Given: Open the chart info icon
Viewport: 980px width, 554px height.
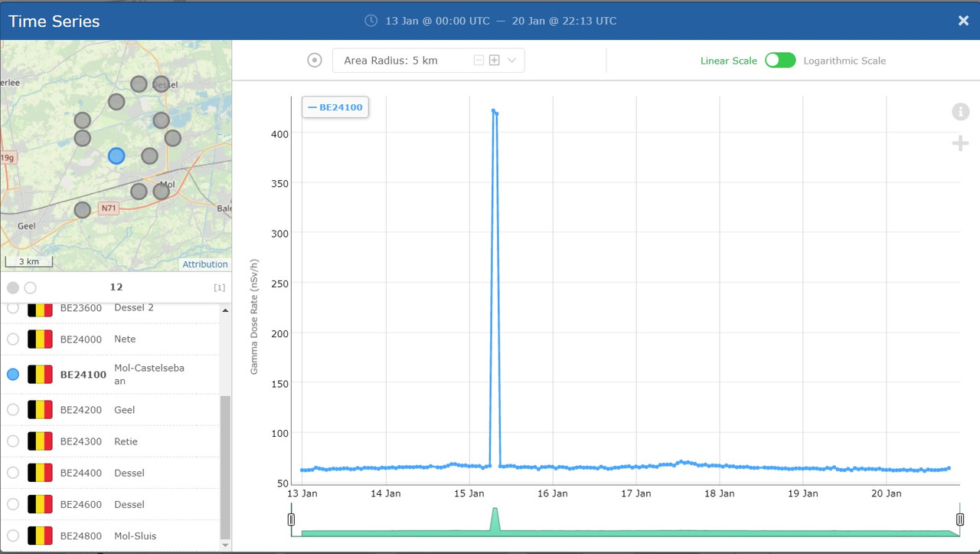Looking at the screenshot, I should [960, 112].
